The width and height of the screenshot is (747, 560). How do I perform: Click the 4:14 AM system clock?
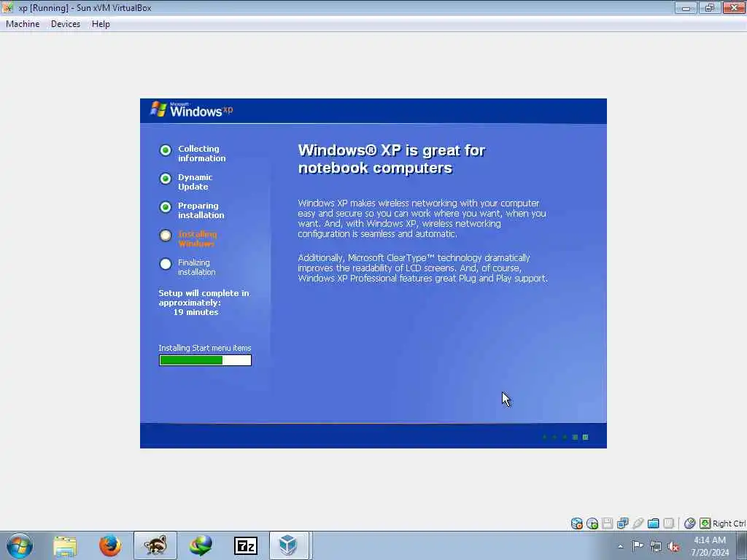pos(710,540)
